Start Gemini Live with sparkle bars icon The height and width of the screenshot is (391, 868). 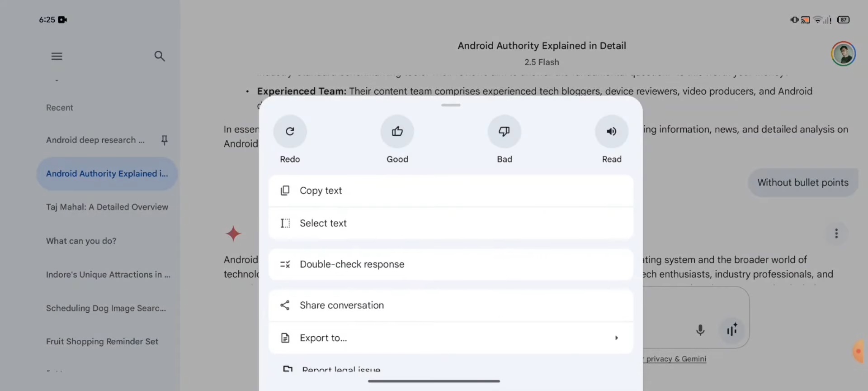point(732,330)
